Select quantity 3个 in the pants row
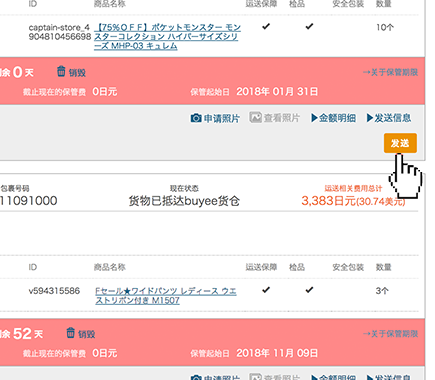The image size is (435, 380). pos(382,291)
